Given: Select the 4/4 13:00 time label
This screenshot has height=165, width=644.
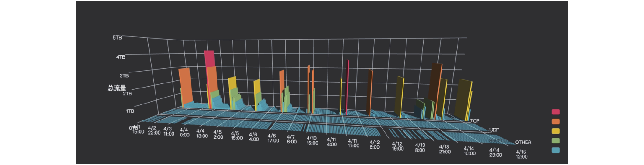Looking at the screenshot, I should pos(202,133).
